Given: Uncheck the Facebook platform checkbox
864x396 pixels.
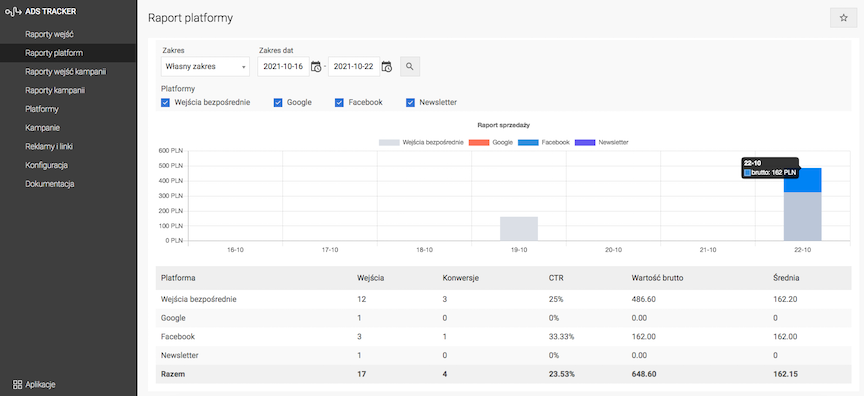Looking at the screenshot, I should [339, 102].
